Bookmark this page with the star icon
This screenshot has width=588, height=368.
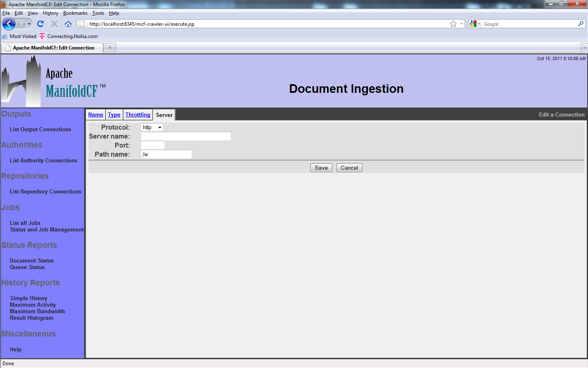(x=453, y=24)
